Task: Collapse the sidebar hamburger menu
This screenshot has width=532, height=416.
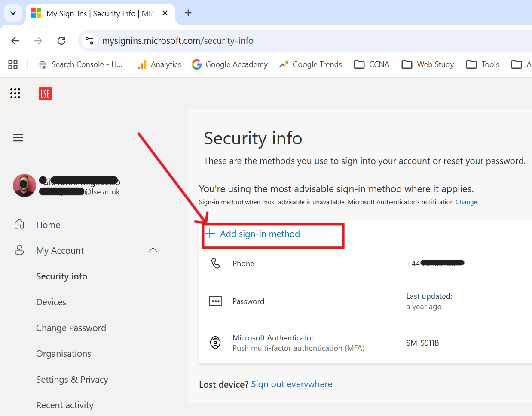Action: point(18,138)
